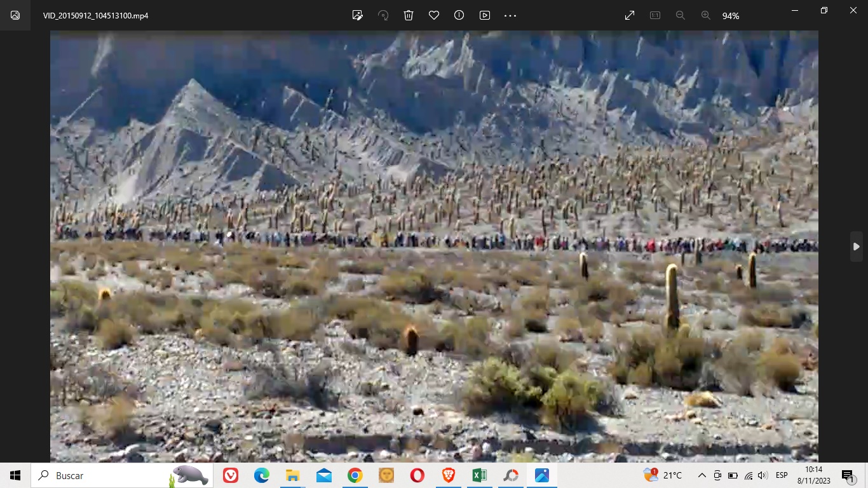Viewport: 868px width, 488px height.
Task: Click the desert video frame preview
Action: 434,247
